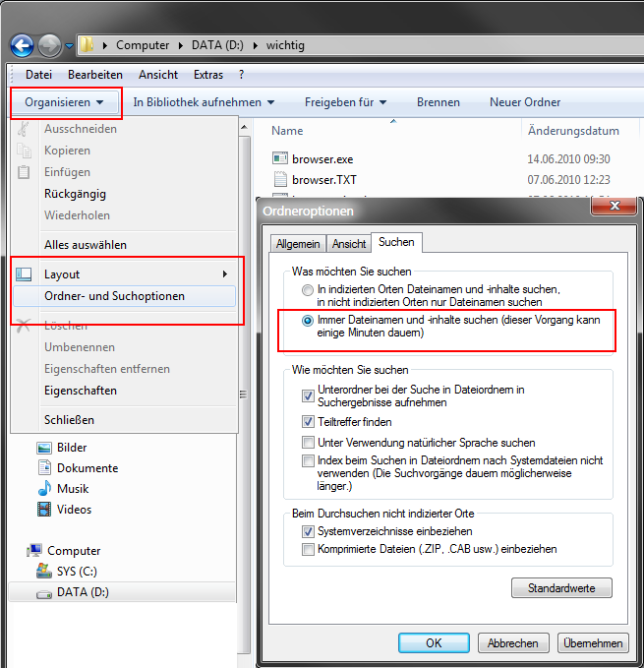Screen dimensions: 644x668
Task: Toggle 'Systemverzeichnisse einbeziehen' checkbox
Action: [x=308, y=531]
